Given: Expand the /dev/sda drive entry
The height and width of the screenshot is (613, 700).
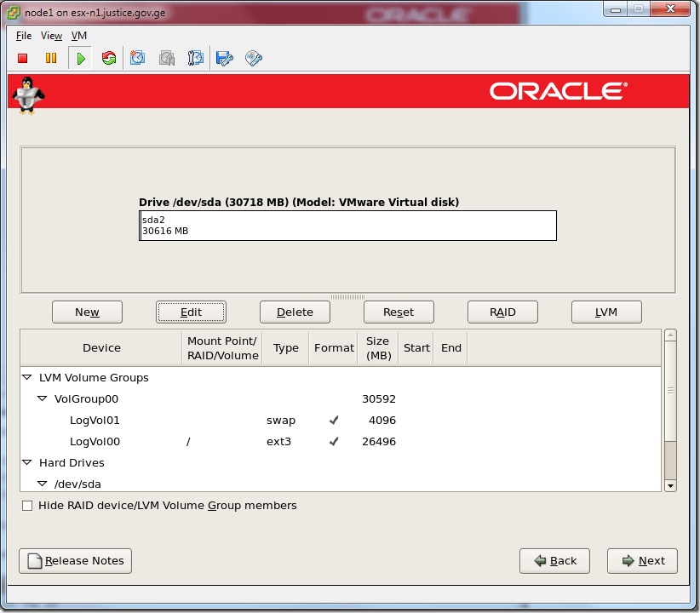Looking at the screenshot, I should 41,484.
